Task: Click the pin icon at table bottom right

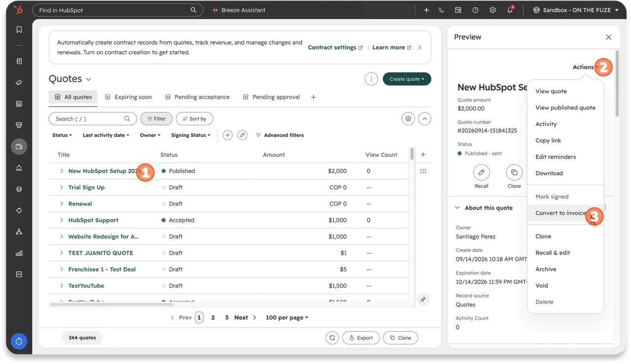Action: pos(423,299)
